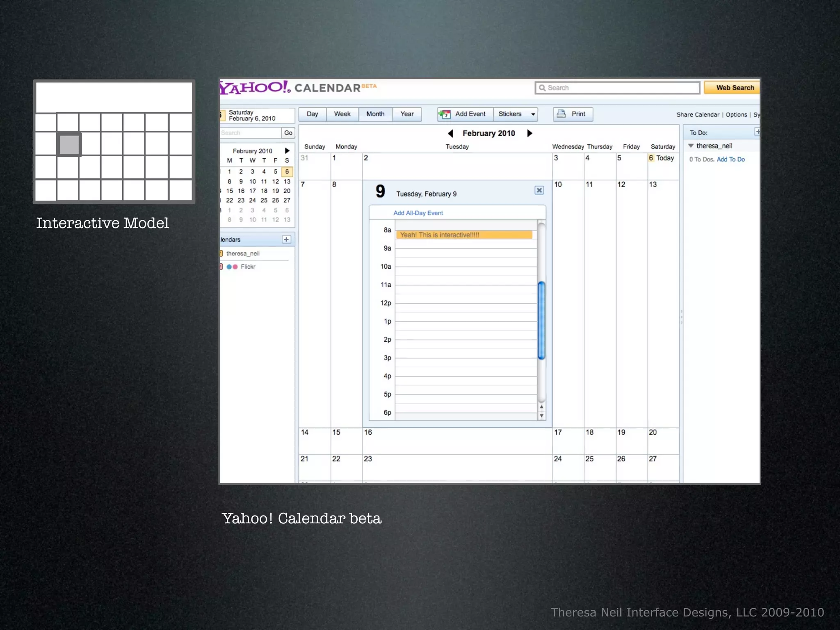Click scrollbar up arrow in day popup
Viewport: 840px width, 630px height.
[x=541, y=407]
